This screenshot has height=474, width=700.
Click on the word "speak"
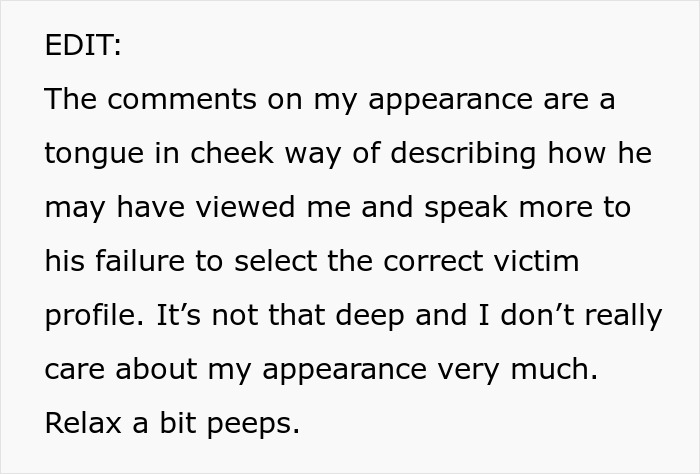tap(466, 208)
